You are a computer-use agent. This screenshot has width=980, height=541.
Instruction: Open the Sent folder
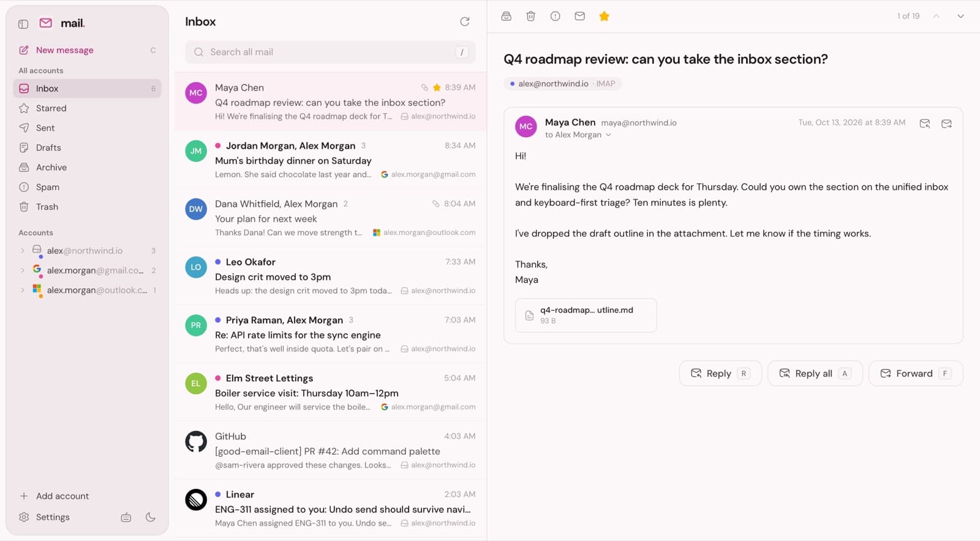click(87, 128)
